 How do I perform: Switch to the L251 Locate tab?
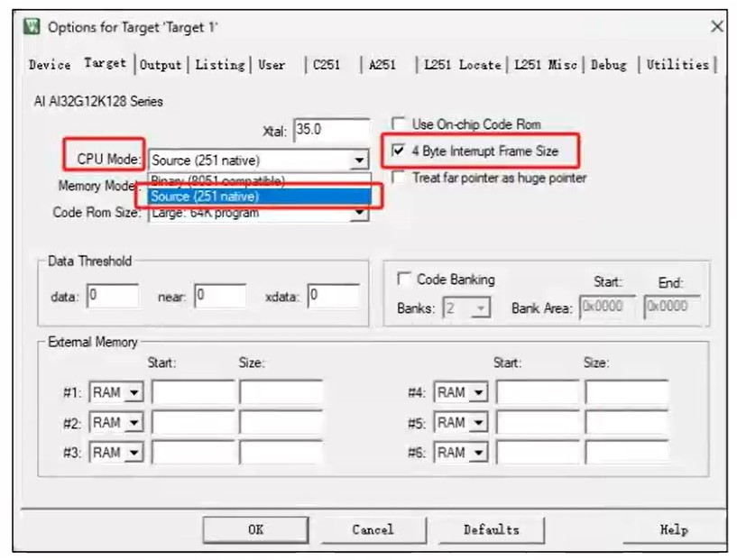[x=462, y=65]
